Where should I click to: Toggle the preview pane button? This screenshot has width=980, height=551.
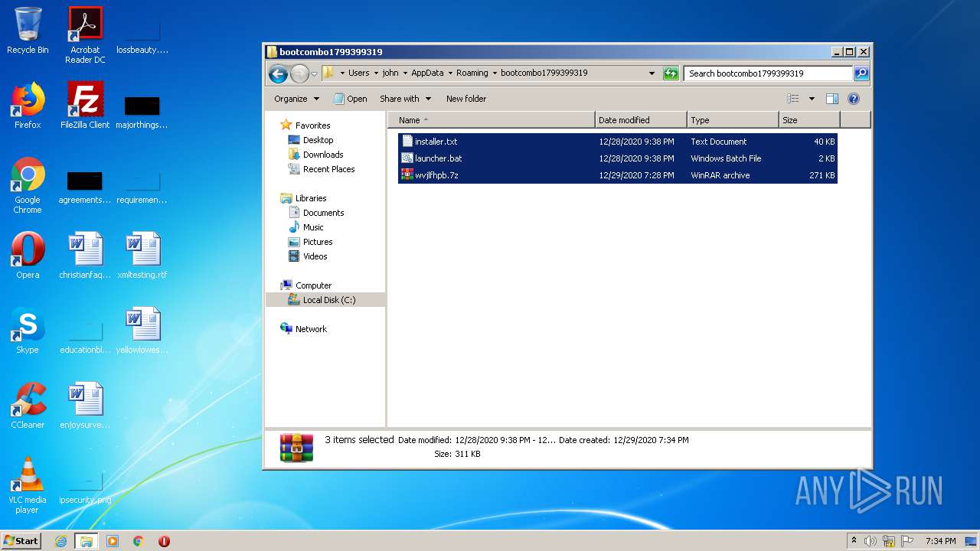[x=832, y=99]
